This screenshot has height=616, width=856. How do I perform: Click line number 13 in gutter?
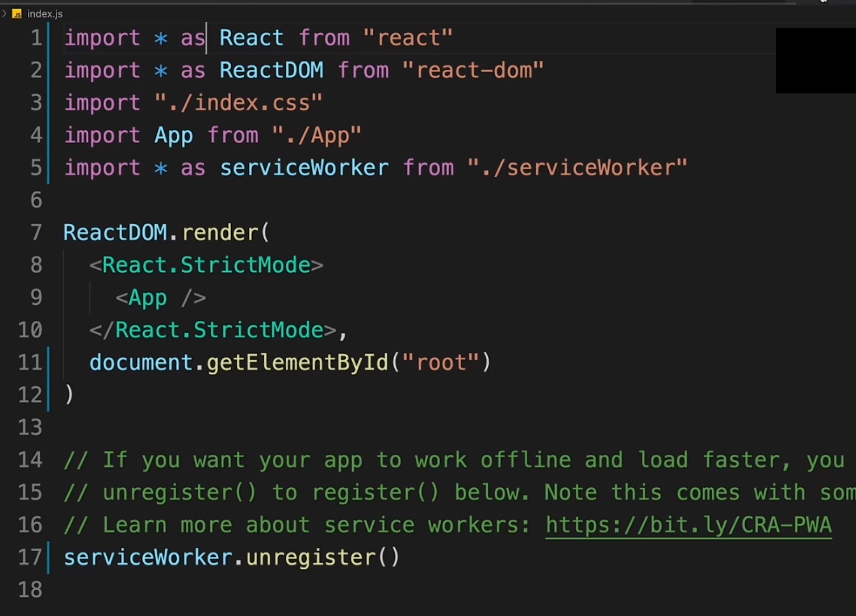[x=30, y=428]
